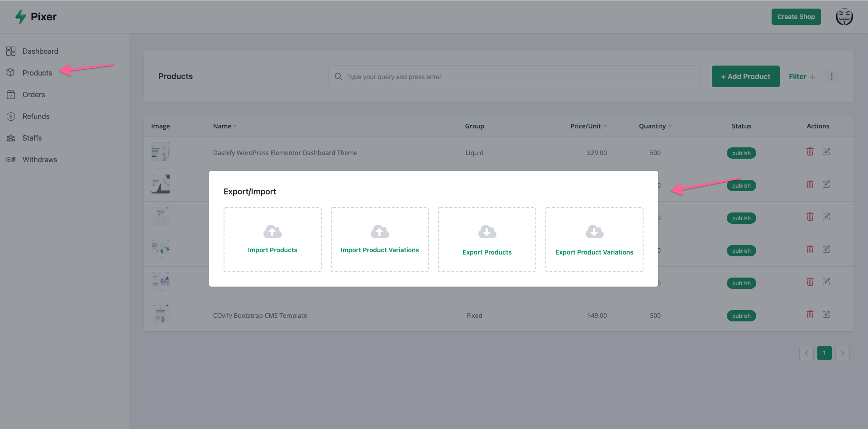The image size is (868, 429).
Task: Click the Products box icon in sidebar
Action: click(11, 73)
